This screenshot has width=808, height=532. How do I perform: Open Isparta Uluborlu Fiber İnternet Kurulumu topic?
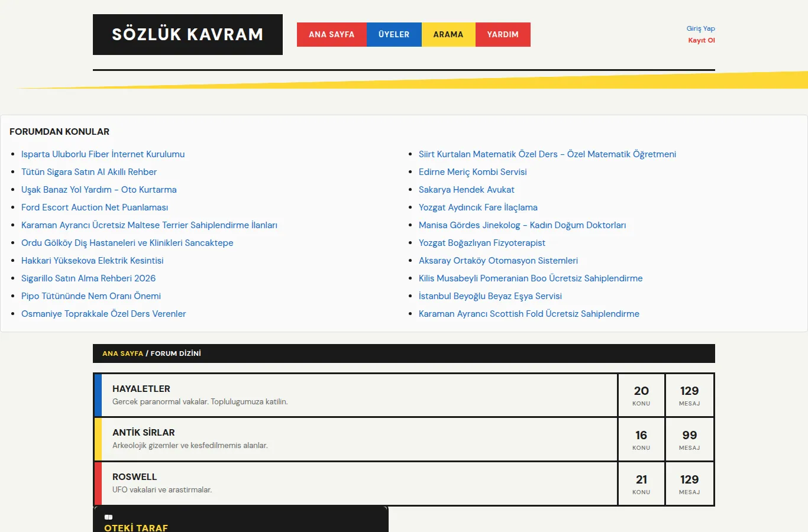tap(103, 154)
